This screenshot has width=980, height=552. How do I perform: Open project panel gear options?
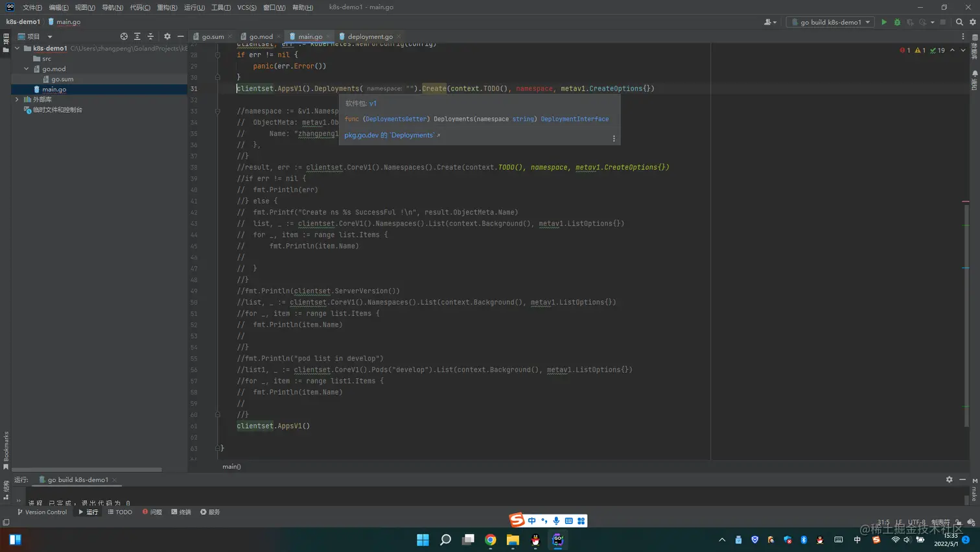(x=167, y=36)
